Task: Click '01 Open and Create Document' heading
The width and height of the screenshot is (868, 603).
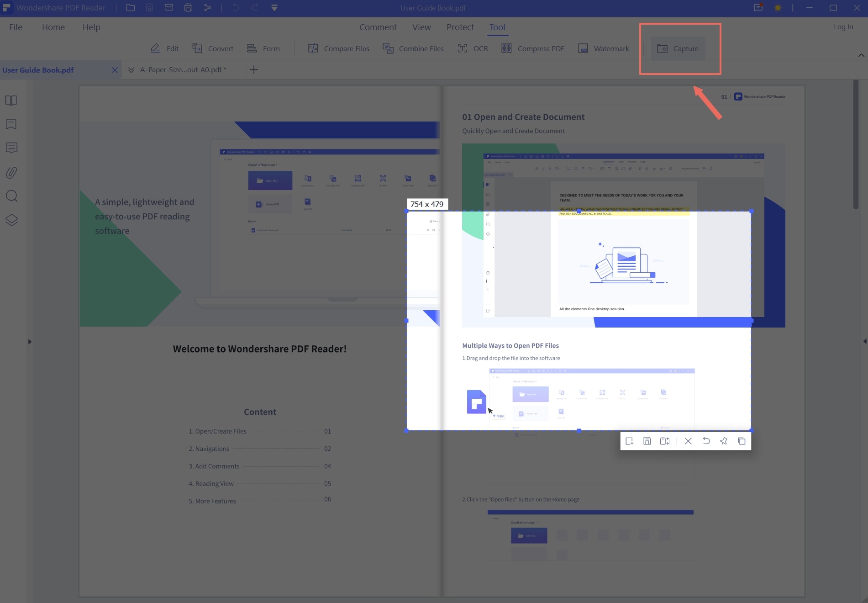Action: click(523, 117)
